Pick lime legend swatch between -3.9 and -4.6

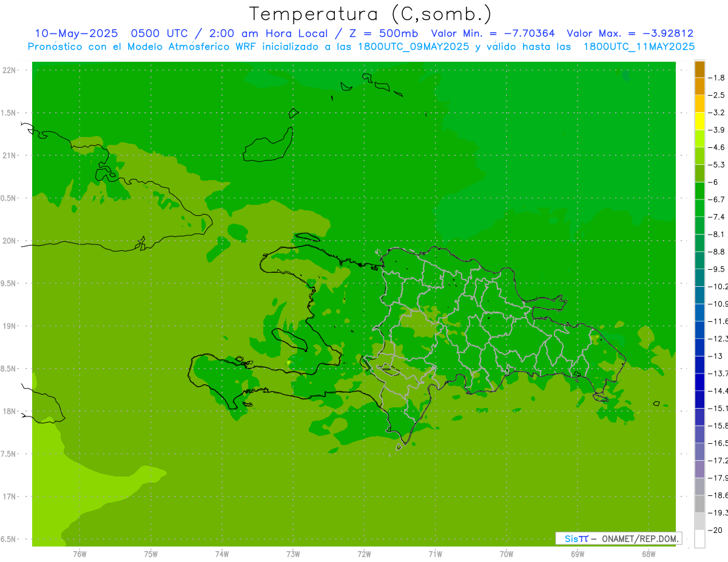point(699,138)
